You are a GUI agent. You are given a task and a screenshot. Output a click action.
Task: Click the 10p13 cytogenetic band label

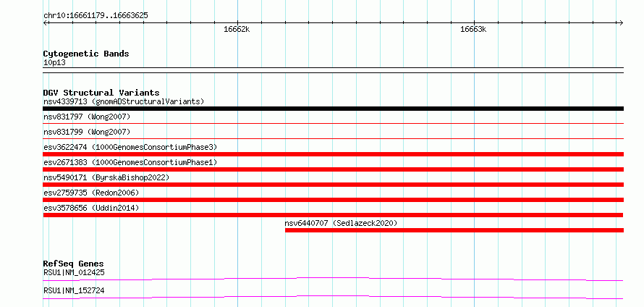pos(54,63)
